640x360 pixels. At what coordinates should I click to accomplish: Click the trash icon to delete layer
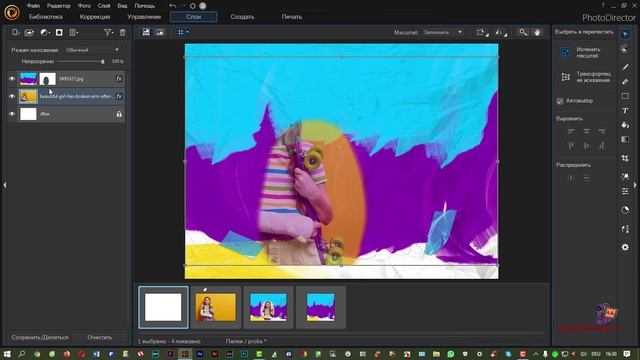click(122, 33)
